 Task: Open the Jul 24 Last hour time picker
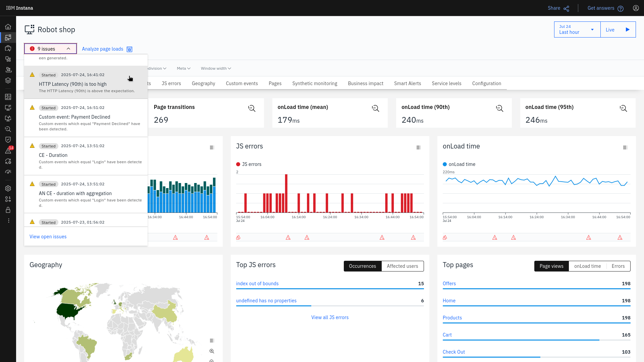[x=577, y=29]
